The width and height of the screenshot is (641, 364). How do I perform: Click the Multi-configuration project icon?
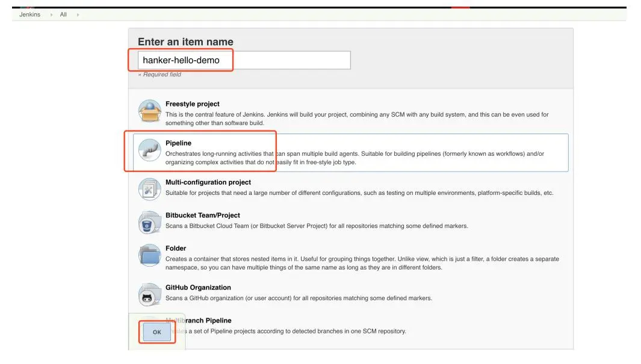pos(150,189)
